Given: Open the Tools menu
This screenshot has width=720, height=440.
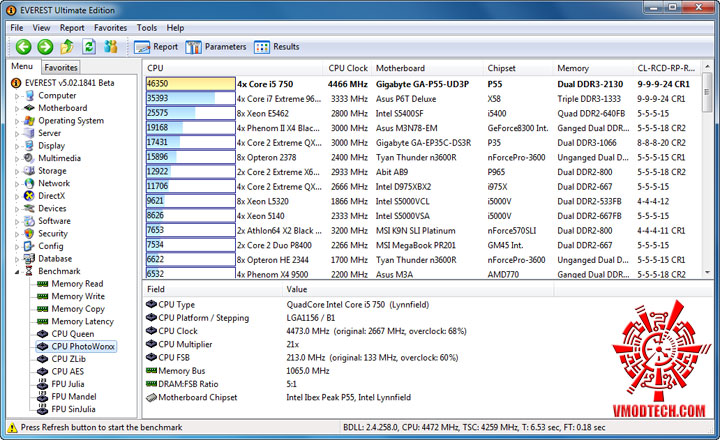Looking at the screenshot, I should coord(147,28).
